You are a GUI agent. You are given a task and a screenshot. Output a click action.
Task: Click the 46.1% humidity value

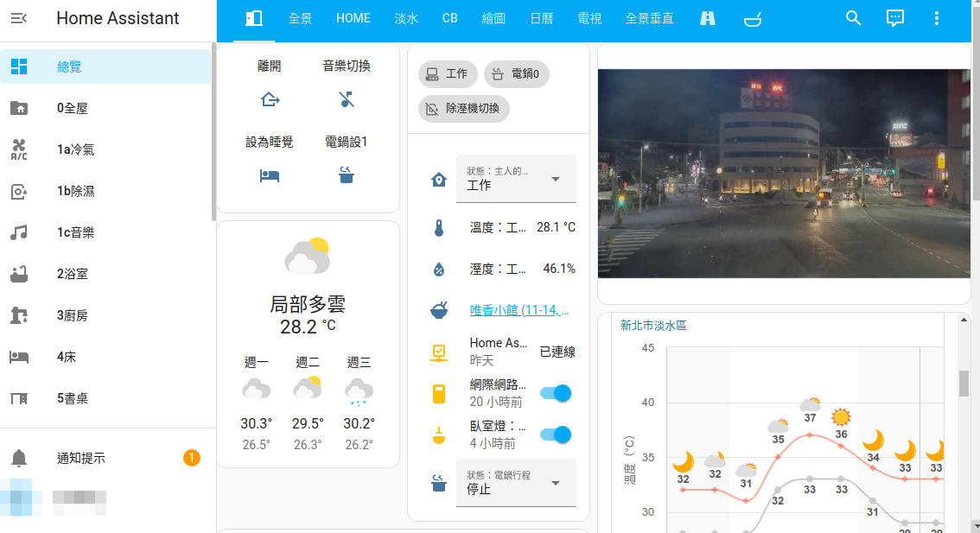pyautogui.click(x=559, y=269)
